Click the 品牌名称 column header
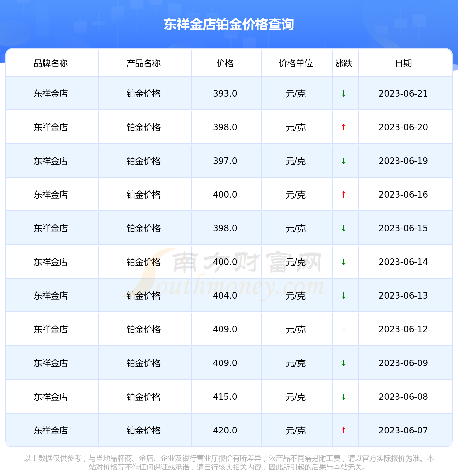 click(x=51, y=63)
